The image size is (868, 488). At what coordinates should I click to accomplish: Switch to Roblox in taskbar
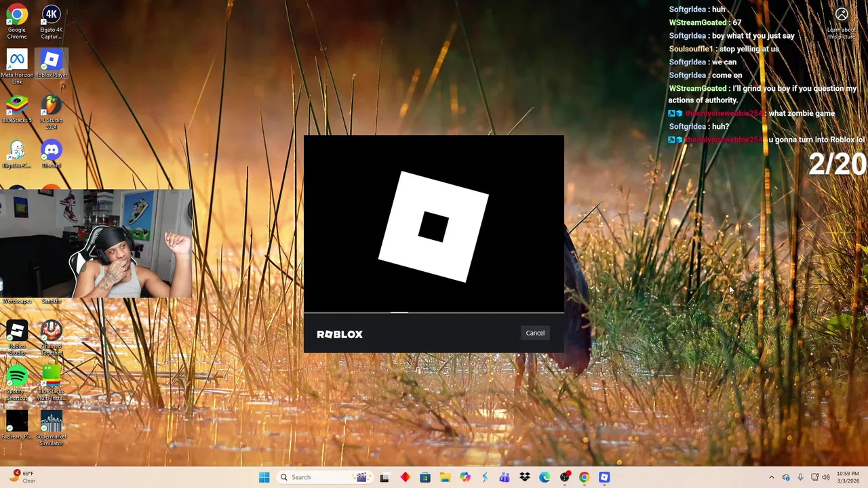pos(604,477)
